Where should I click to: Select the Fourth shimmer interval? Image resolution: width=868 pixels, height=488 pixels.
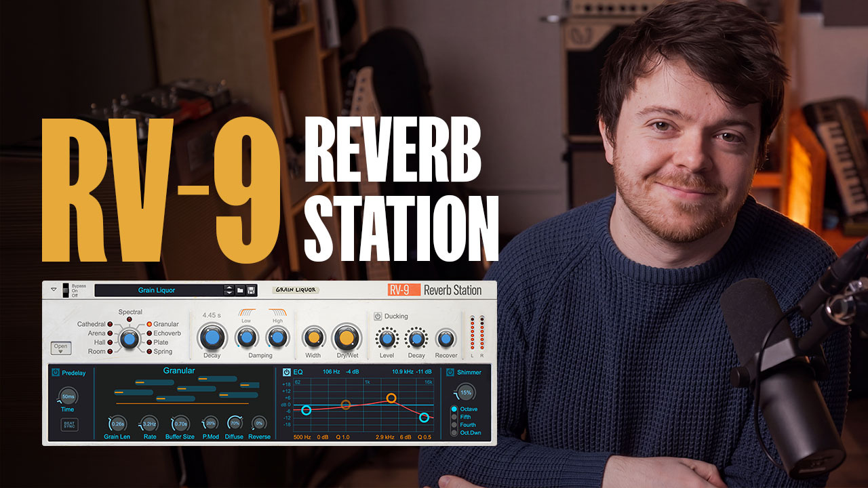pos(454,425)
